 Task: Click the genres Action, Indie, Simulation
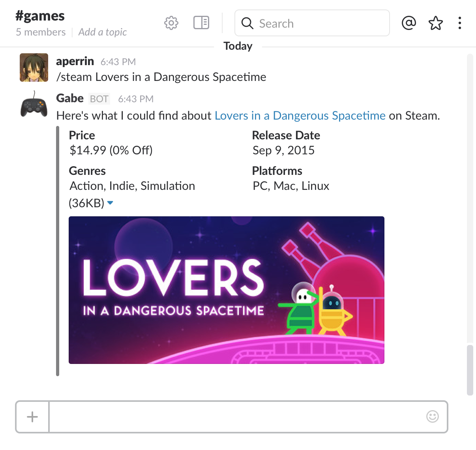[x=132, y=186]
